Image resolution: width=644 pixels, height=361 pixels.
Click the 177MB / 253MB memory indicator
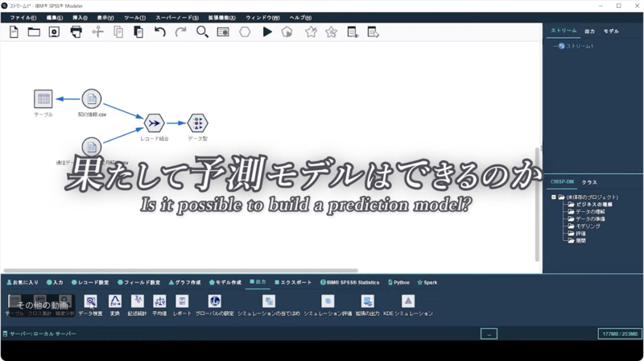pos(620,334)
